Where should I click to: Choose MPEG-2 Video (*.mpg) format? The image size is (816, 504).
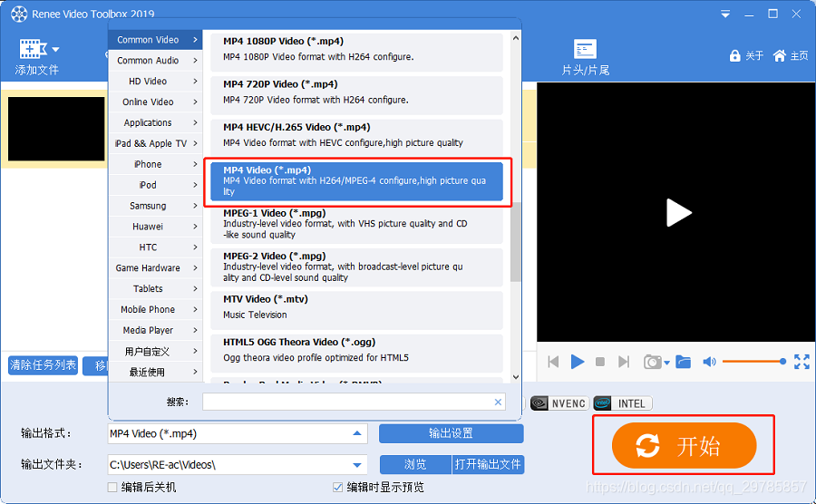click(x=356, y=267)
